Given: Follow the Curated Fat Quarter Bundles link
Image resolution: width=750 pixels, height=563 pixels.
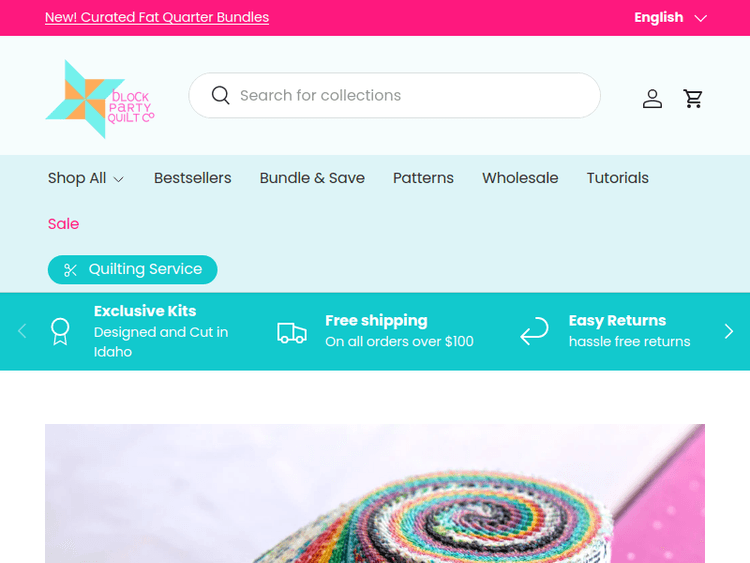Looking at the screenshot, I should [157, 17].
